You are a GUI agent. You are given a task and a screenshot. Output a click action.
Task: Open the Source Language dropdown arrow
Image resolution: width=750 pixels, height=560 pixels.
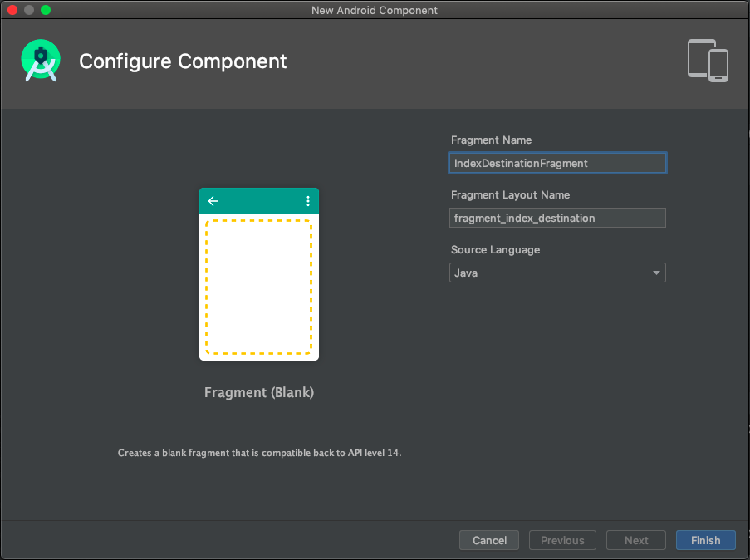[656, 273]
